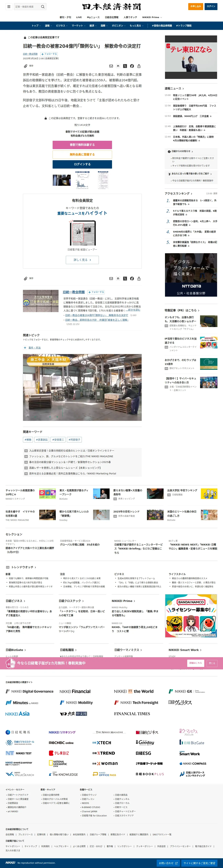Open the 日経ヴェリタス logo link
Image resolution: width=223 pixels, height=868 pixels.
point(180,702)
